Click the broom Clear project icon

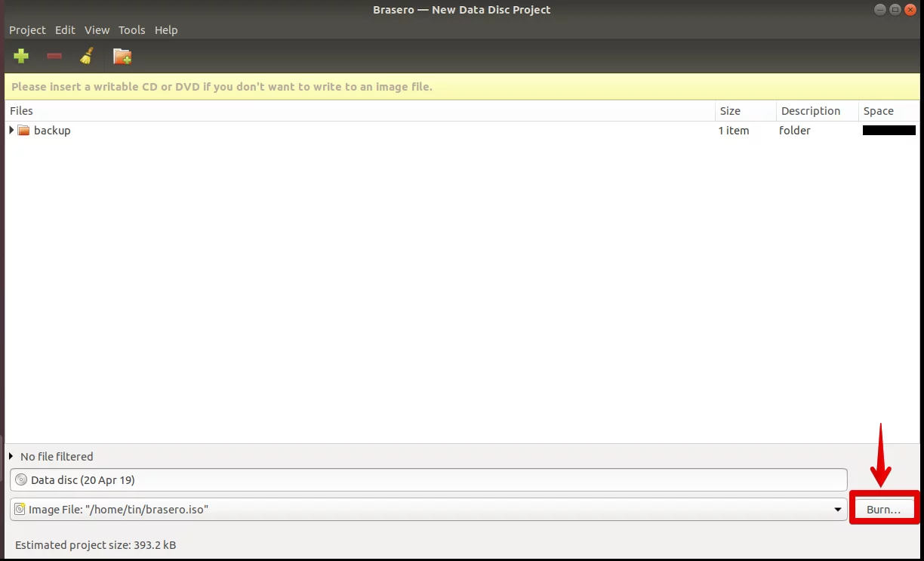click(x=88, y=56)
